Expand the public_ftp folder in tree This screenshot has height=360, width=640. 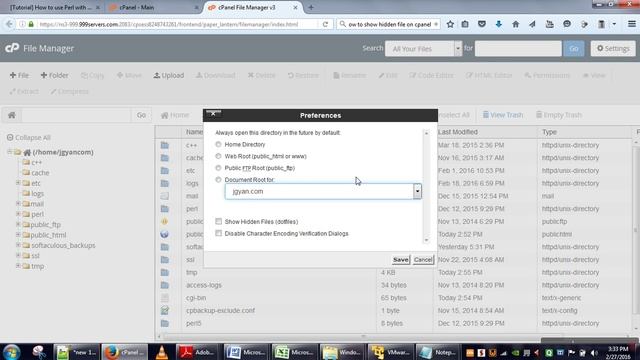pos(18,224)
